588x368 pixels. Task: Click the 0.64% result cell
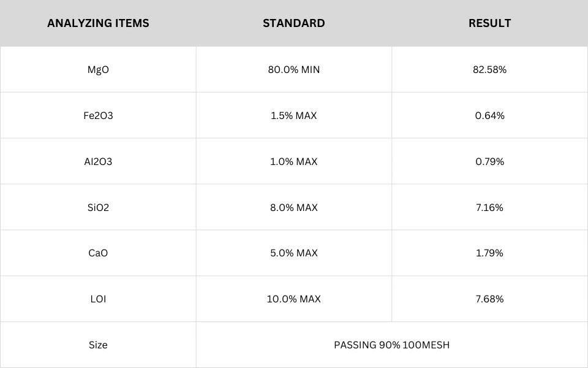[x=489, y=115]
